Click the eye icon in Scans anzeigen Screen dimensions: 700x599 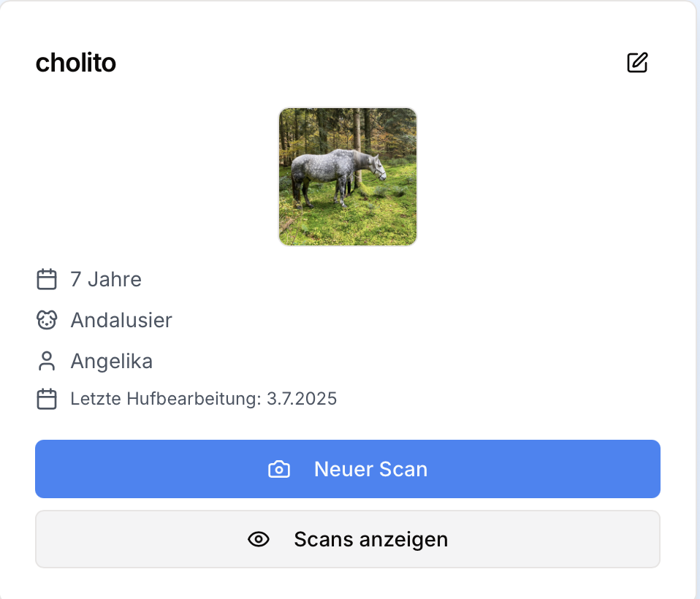click(x=259, y=539)
